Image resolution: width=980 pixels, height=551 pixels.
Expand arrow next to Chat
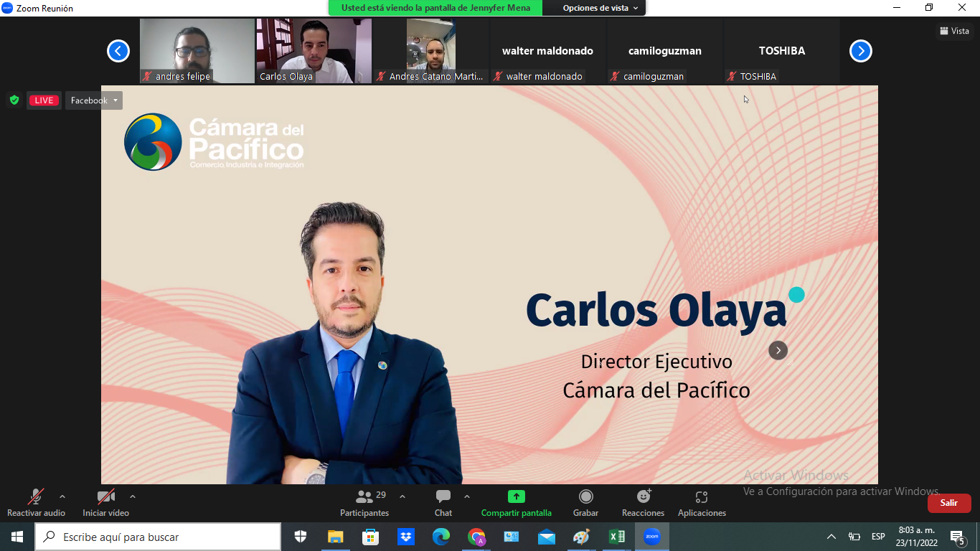467,496
